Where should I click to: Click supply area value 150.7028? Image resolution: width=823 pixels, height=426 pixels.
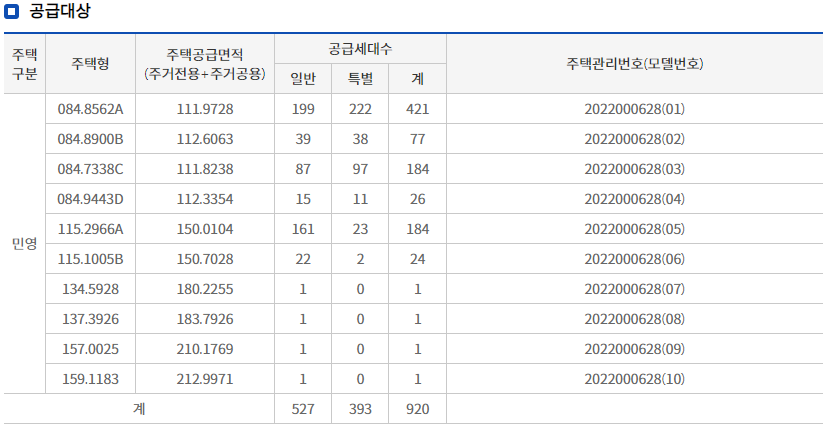pos(205,259)
